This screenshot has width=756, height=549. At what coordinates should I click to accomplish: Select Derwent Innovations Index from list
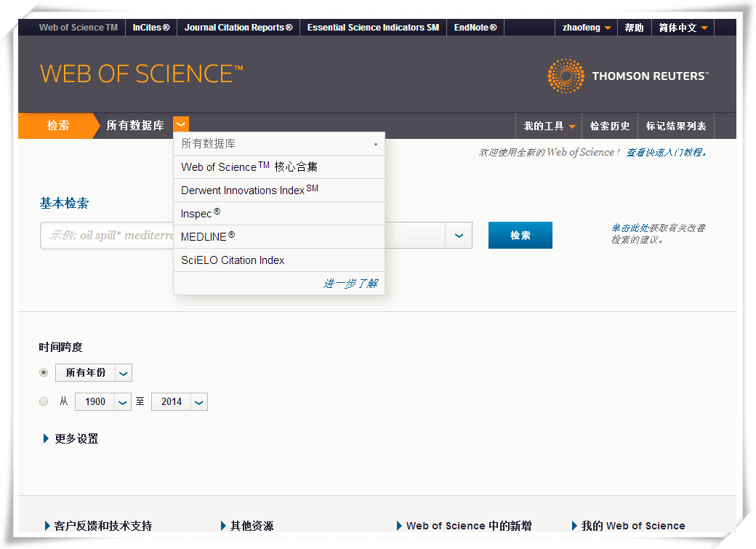point(249,191)
